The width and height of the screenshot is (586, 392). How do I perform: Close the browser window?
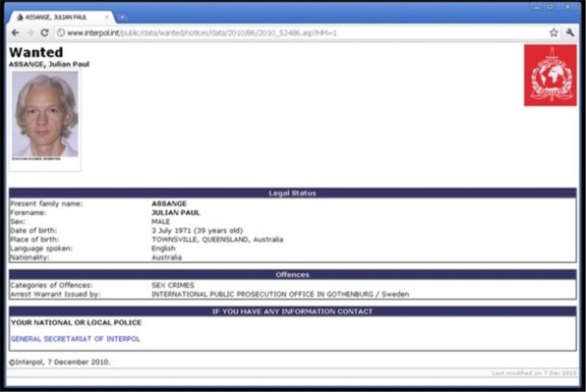click(568, 7)
